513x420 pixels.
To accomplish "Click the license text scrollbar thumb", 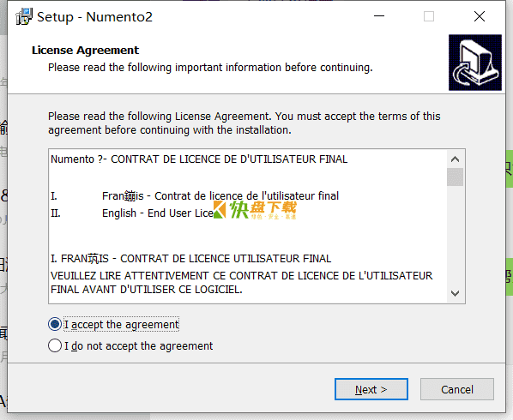I will tap(455, 177).
